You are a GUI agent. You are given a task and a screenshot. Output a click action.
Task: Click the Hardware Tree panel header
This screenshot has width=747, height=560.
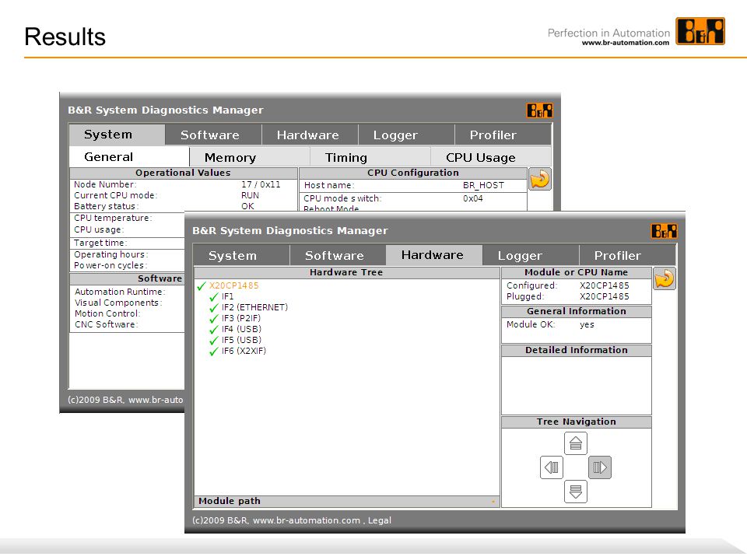(346, 272)
